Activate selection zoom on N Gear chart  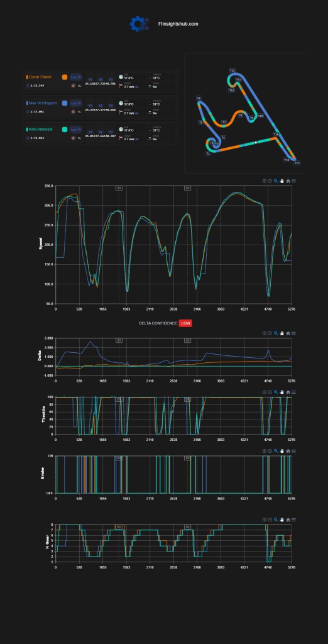276,519
